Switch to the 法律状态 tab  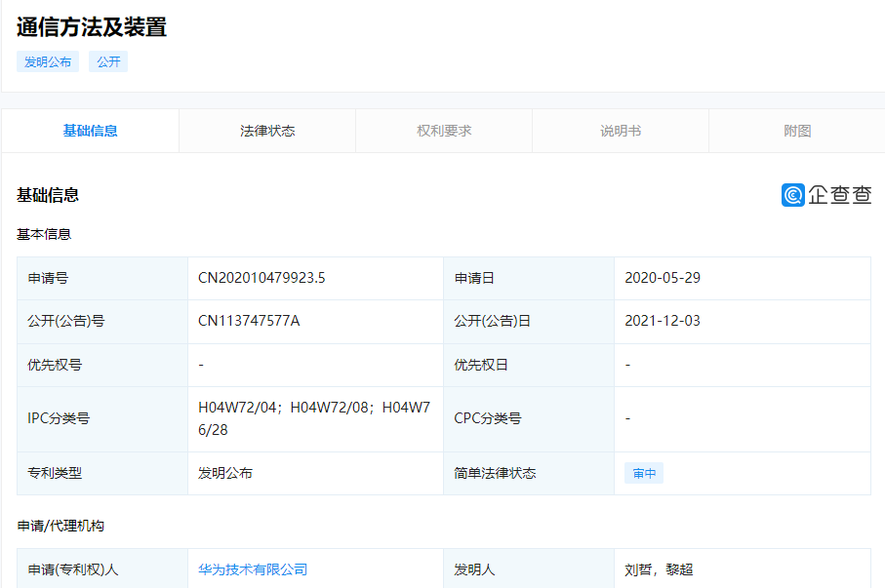[267, 131]
